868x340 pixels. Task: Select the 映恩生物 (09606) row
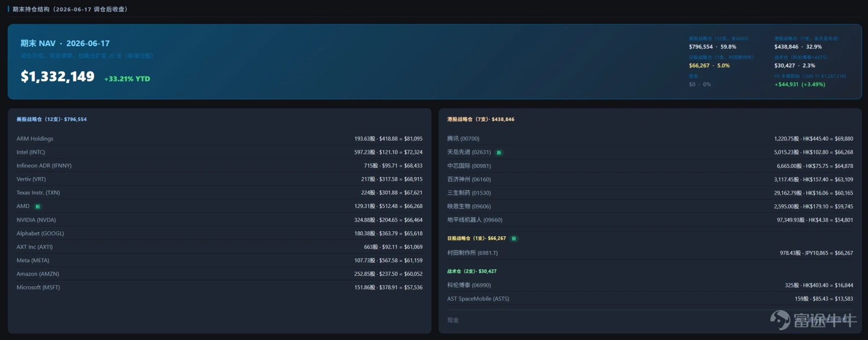pos(650,207)
